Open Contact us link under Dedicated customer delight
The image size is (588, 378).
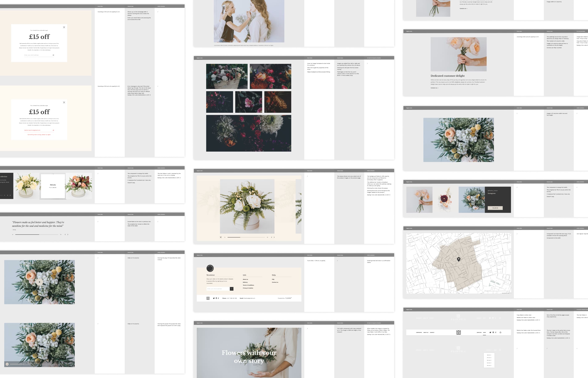click(434, 88)
